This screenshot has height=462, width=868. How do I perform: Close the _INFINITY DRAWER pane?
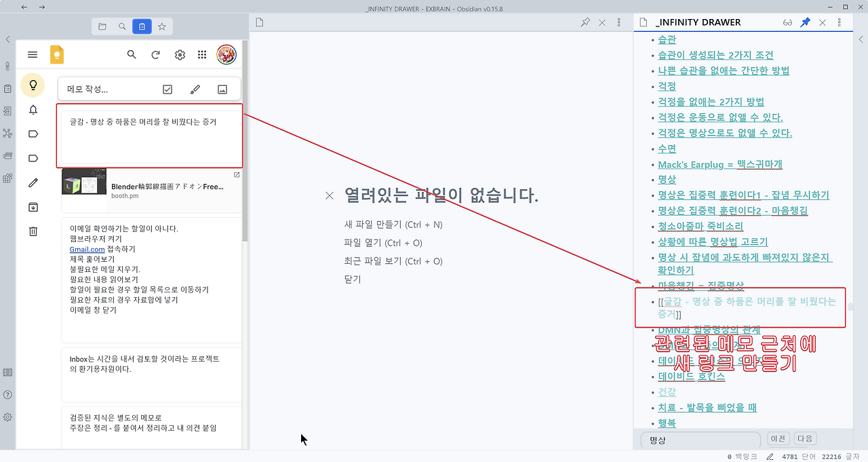click(823, 22)
